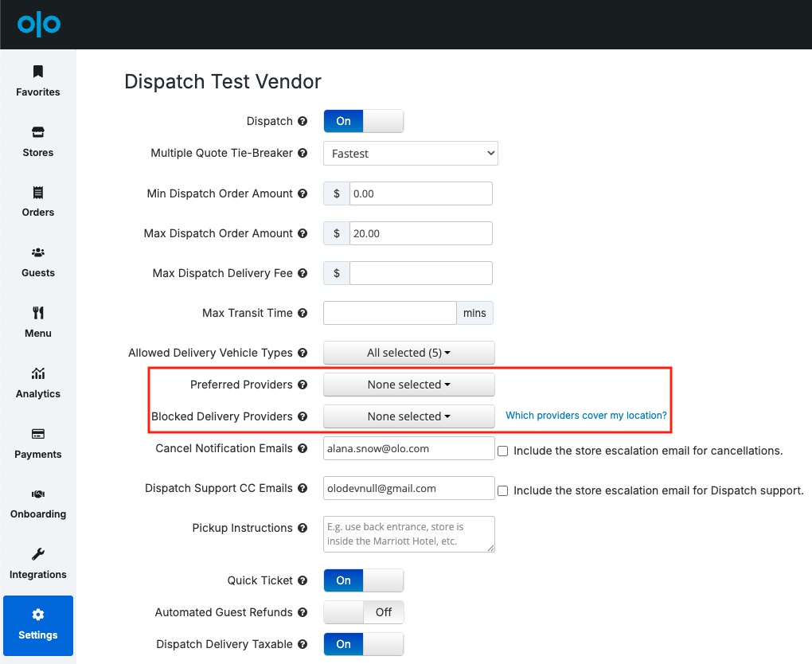Toggle the Quick Ticket switch
This screenshot has width=812, height=664.
click(364, 580)
